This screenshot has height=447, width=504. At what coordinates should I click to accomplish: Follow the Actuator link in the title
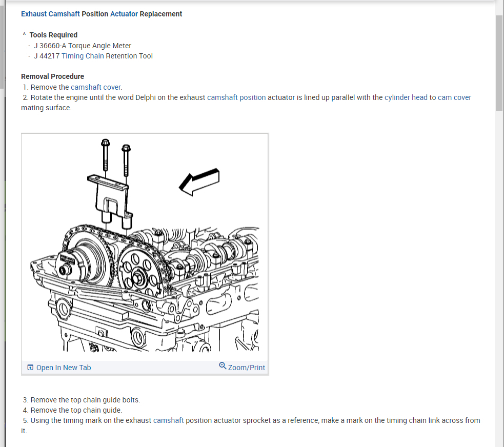pos(124,14)
